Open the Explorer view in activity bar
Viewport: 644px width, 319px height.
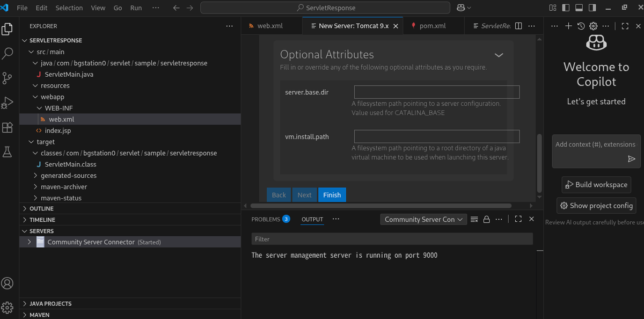click(8, 29)
